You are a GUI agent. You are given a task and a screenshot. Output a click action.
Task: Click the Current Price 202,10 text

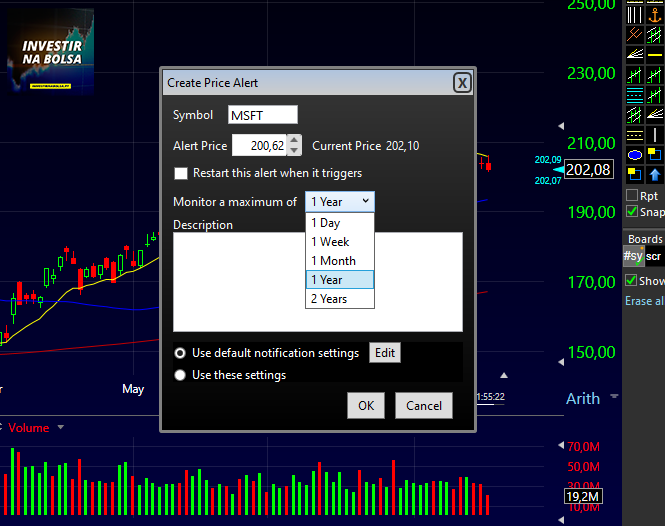[x=366, y=146]
